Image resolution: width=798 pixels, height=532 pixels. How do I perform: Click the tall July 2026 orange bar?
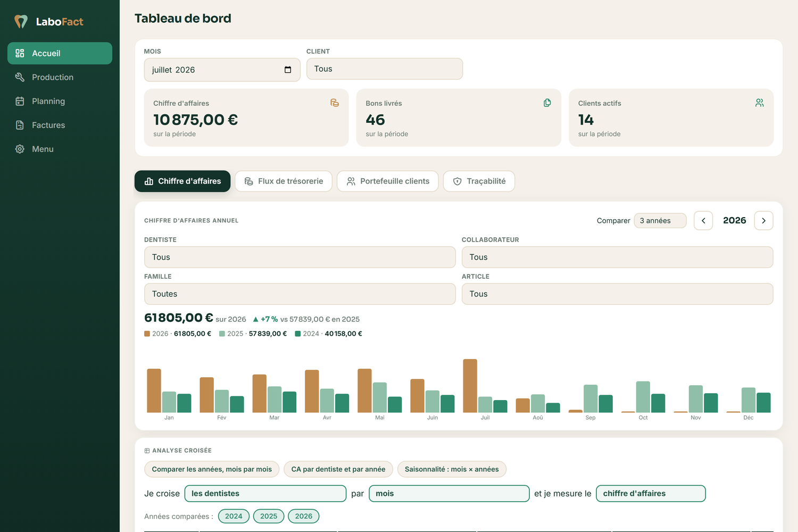470,386
